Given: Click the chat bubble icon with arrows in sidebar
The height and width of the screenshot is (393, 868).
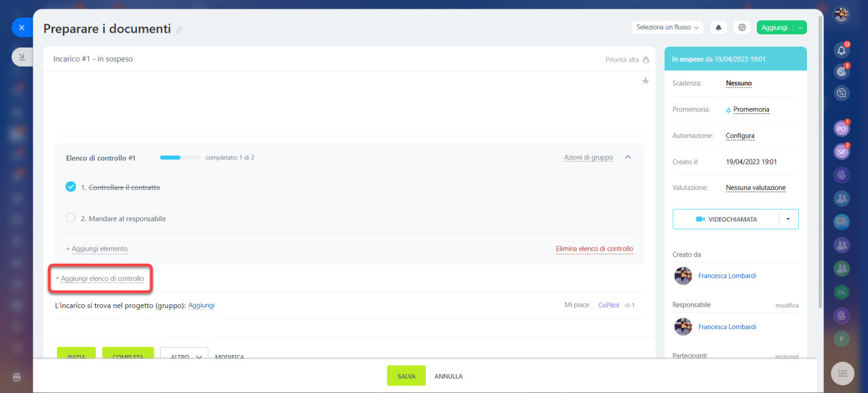Looking at the screenshot, I should (842, 94).
